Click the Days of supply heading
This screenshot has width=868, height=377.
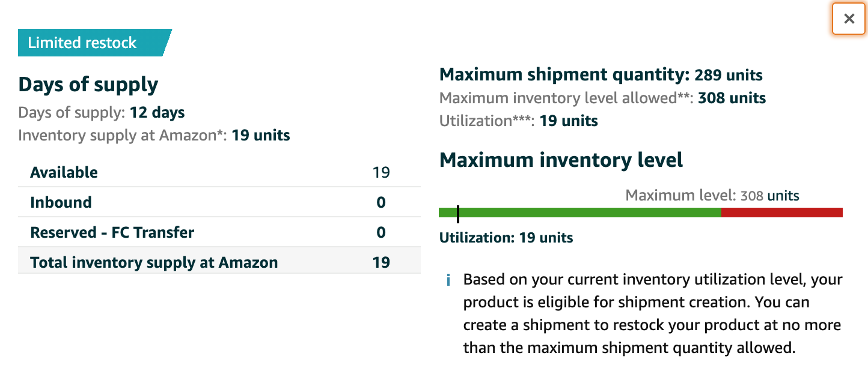click(x=88, y=84)
